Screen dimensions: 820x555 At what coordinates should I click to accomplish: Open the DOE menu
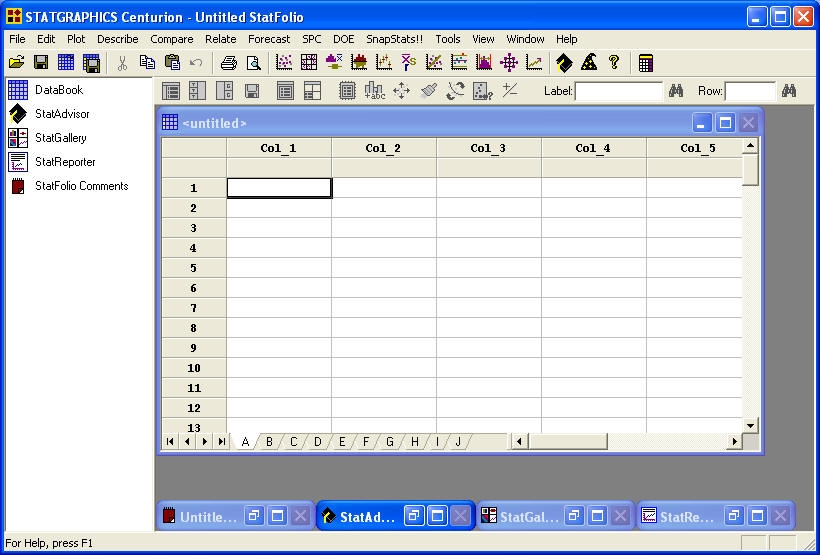tap(344, 39)
